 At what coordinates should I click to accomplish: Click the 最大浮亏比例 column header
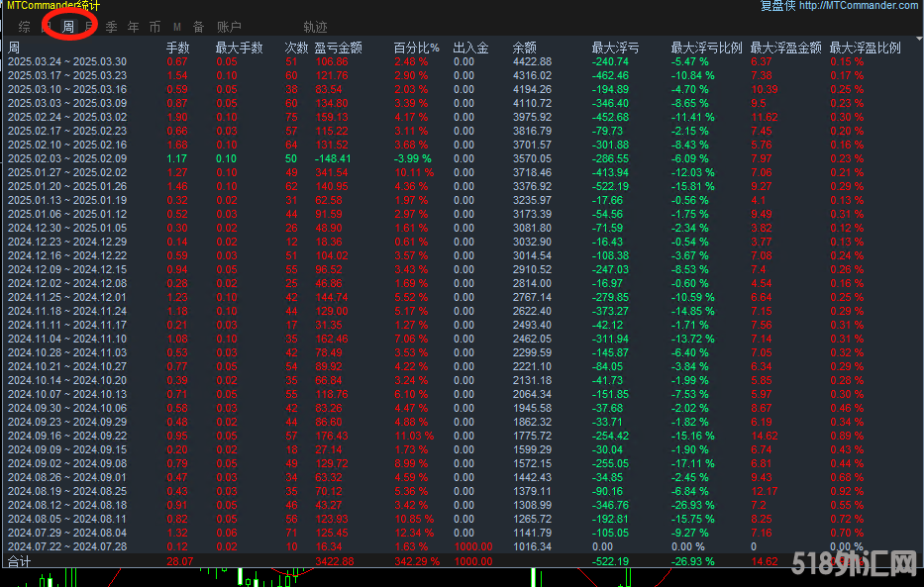[x=706, y=48]
